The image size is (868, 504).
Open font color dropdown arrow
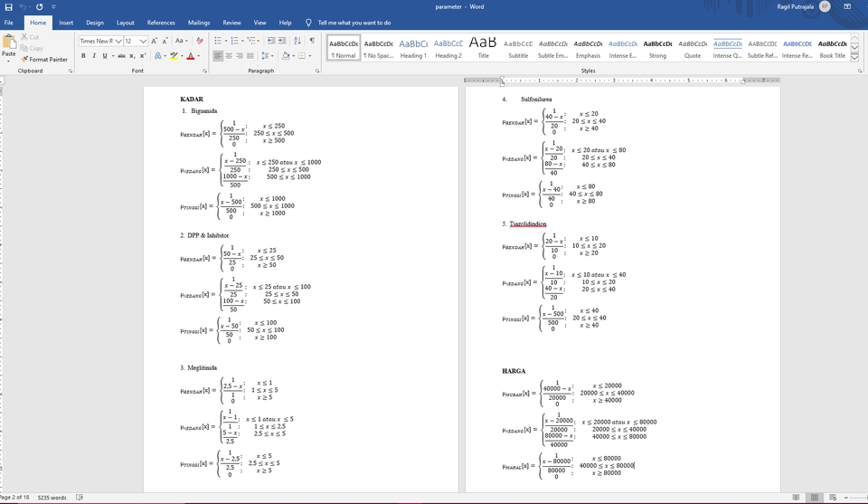click(x=198, y=56)
